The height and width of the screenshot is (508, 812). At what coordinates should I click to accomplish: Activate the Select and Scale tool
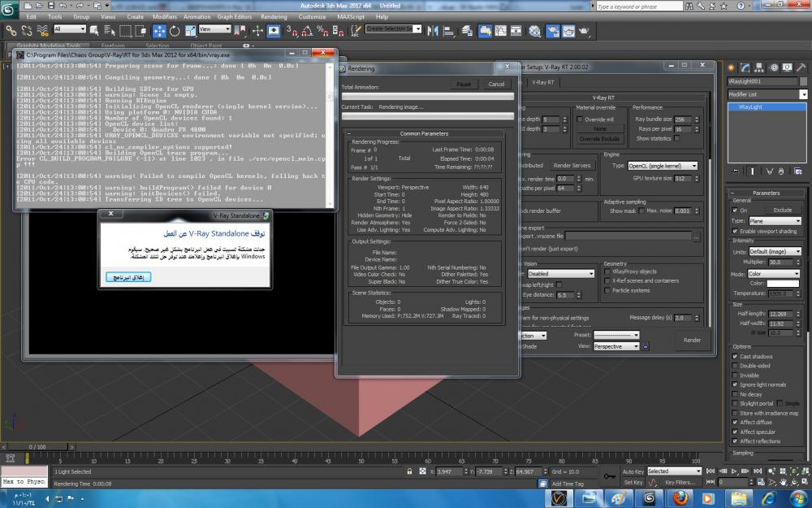[191, 31]
